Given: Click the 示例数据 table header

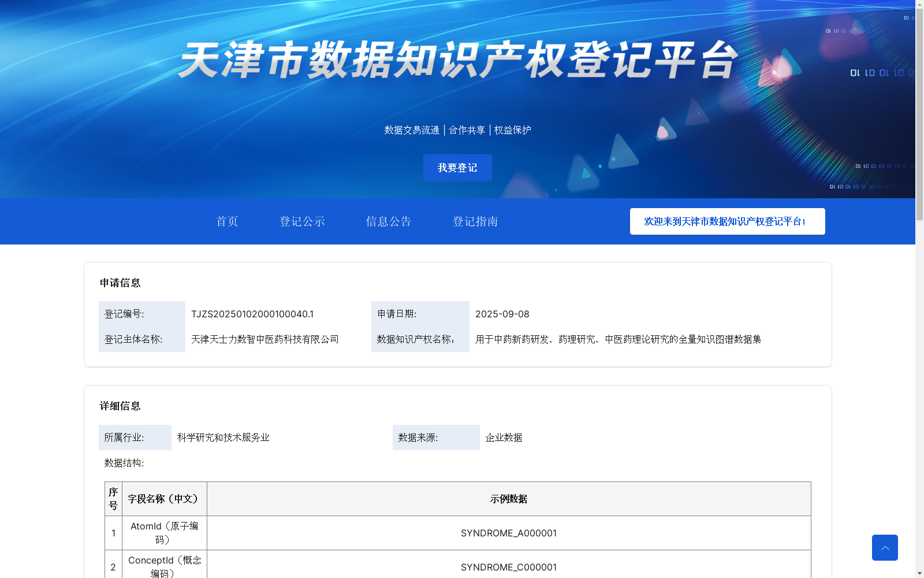Looking at the screenshot, I should coord(509,499).
